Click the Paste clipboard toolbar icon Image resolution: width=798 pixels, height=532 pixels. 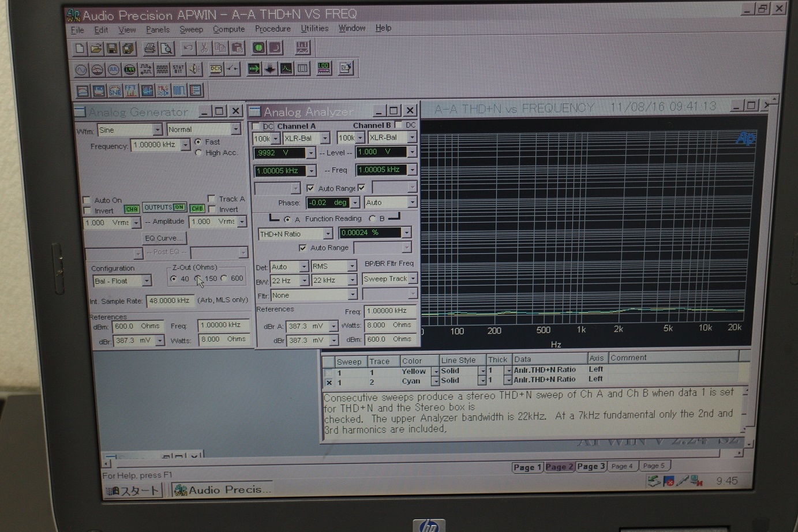[237, 48]
